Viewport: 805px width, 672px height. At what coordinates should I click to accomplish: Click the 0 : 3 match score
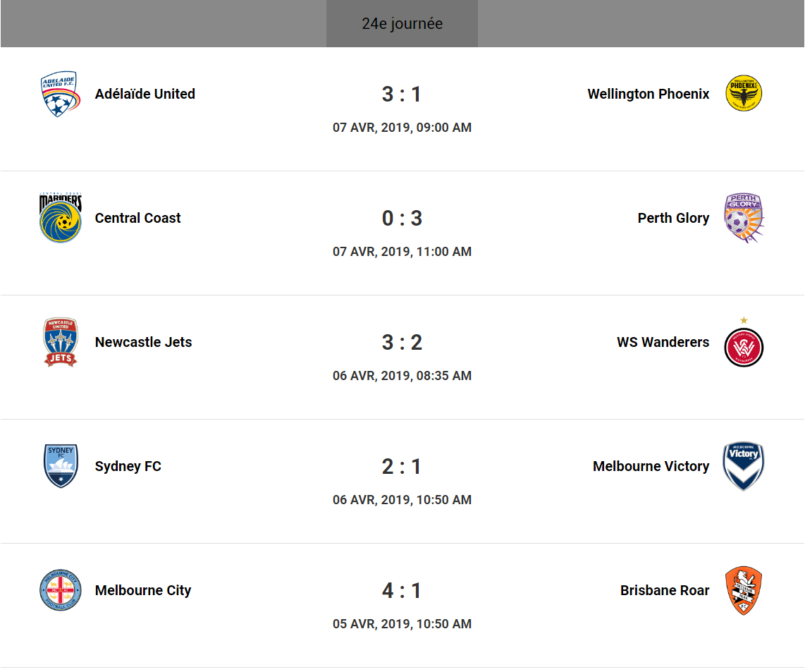coord(402,218)
